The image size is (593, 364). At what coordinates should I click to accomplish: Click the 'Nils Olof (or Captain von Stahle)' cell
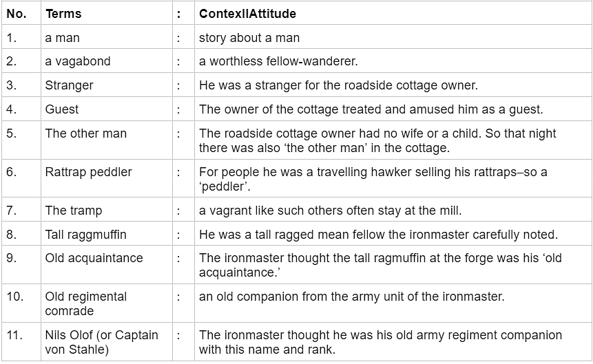(107, 342)
